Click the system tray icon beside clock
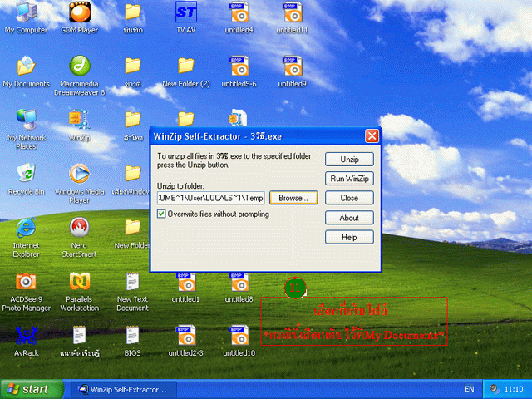Screen dimensions: 532x399 pos(495,389)
